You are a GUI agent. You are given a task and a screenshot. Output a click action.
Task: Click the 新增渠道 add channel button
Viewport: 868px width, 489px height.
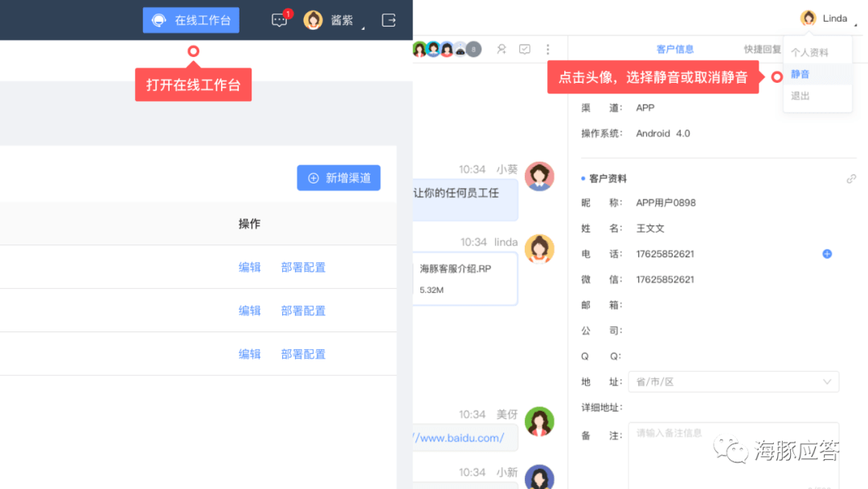(x=339, y=178)
